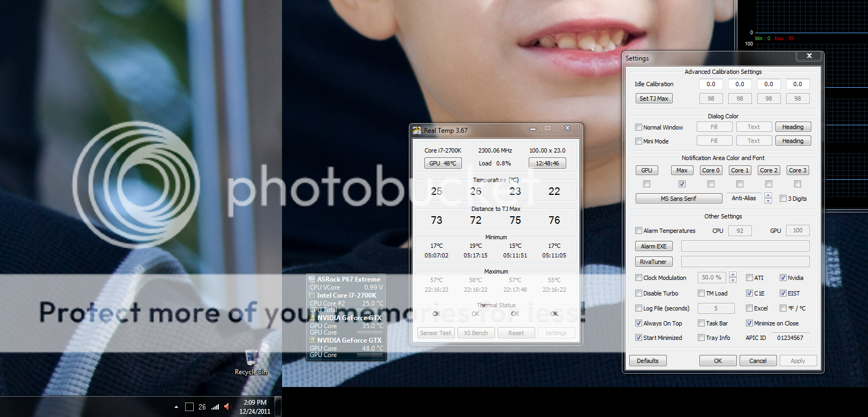Enable the Disable Turbo checkbox
The image size is (868, 417).
tap(638, 293)
